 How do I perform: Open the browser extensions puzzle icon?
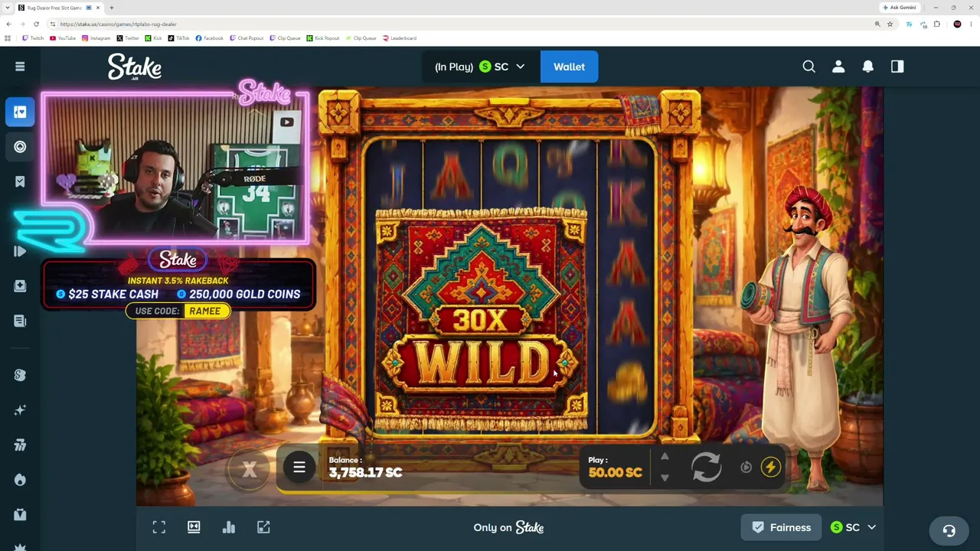click(x=936, y=24)
